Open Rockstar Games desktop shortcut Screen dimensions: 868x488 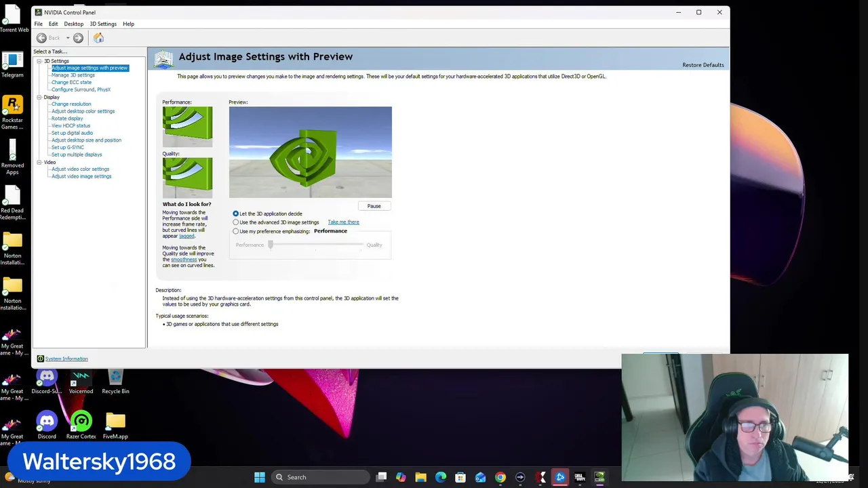(12, 113)
